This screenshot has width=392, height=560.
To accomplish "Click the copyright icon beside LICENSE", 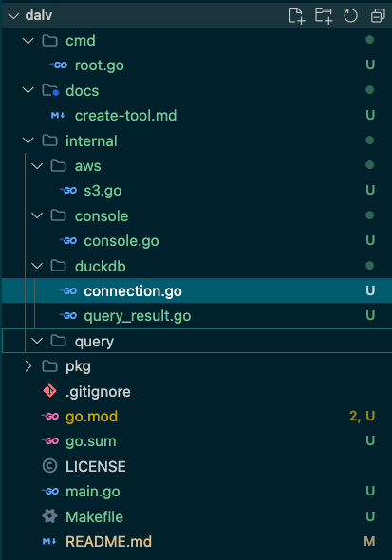I will click(x=49, y=466).
